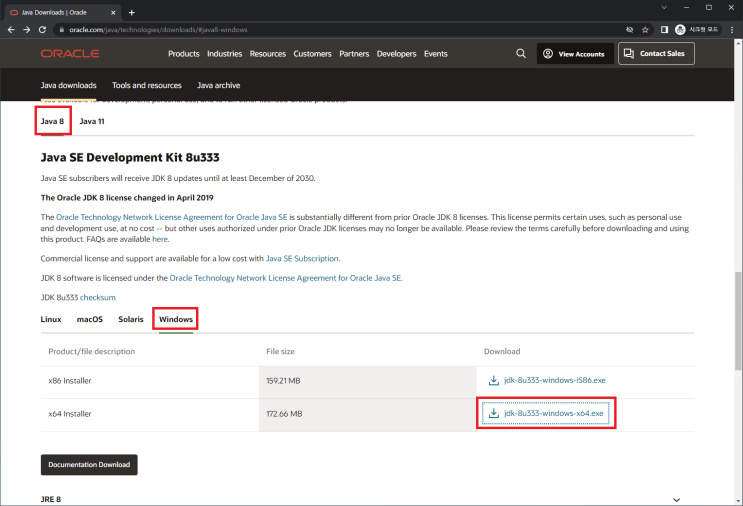Switch to the macOS downloads tab

click(x=90, y=319)
